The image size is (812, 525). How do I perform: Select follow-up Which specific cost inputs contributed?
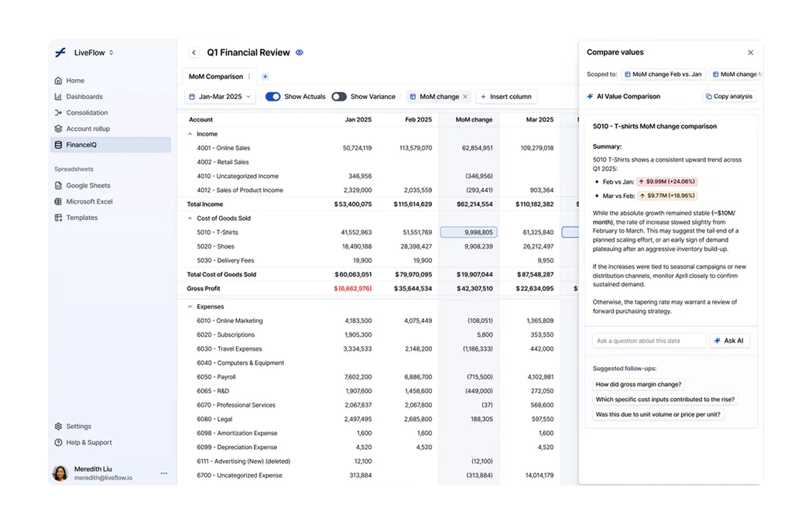pos(665,400)
